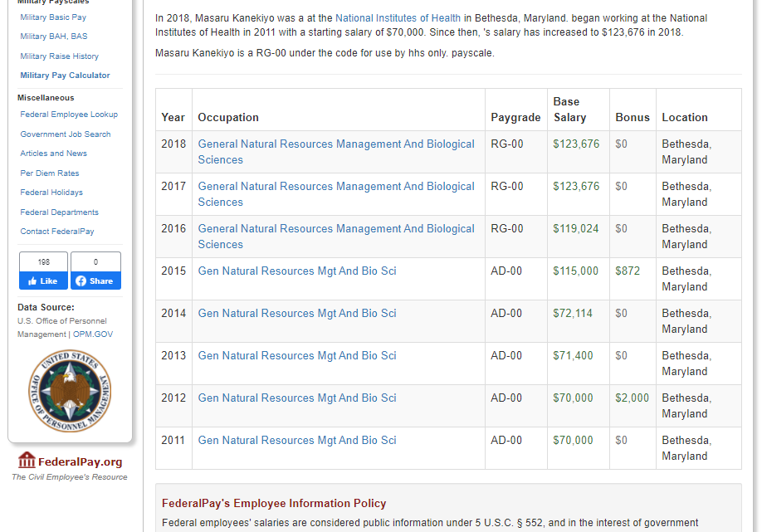
Task: Click the 2014 year cell
Action: [x=174, y=320]
